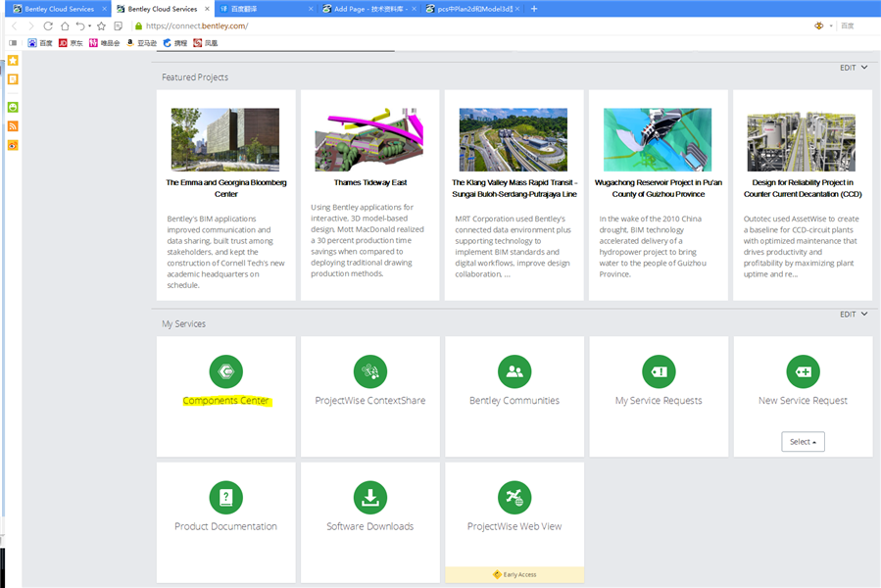This screenshot has width=881, height=588.
Task: Open the RSS feed icon in the left sidebar
Action: pyautogui.click(x=13, y=126)
